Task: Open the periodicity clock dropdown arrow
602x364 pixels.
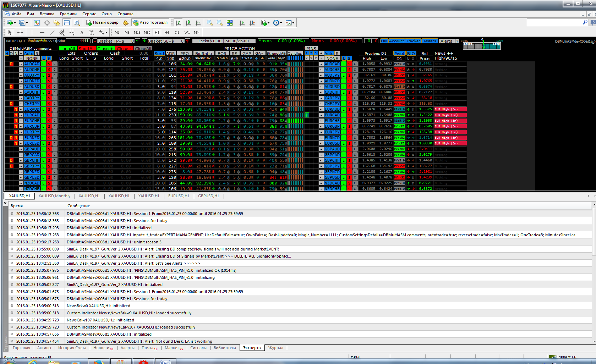Action: [x=281, y=23]
